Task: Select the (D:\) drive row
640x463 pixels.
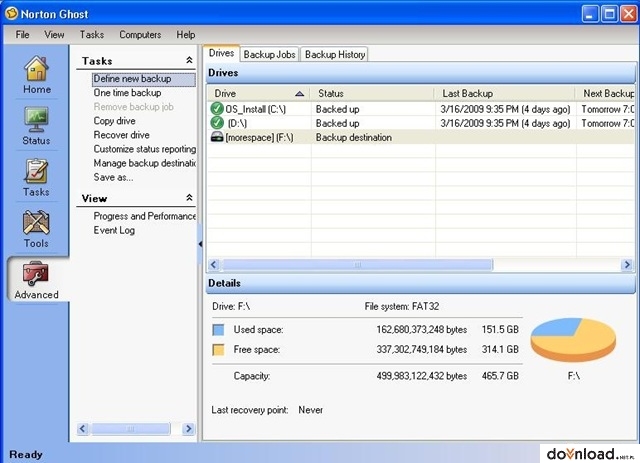Action: [421, 123]
